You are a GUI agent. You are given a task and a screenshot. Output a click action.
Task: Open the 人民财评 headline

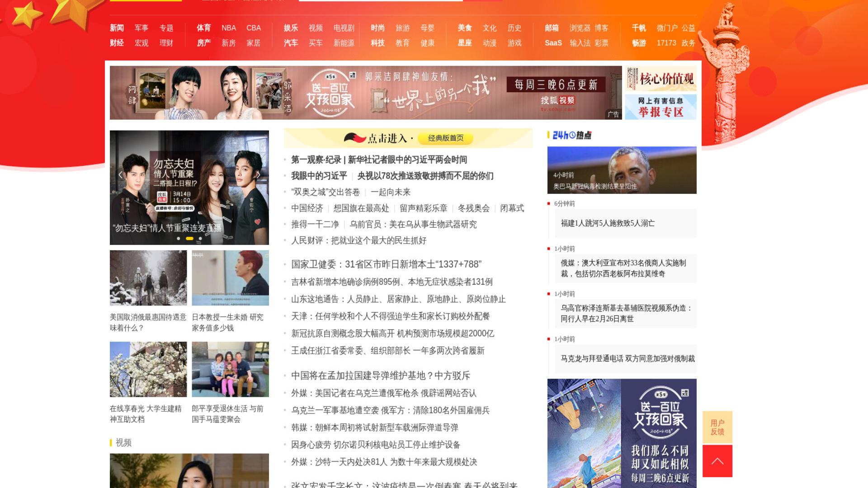pyautogui.click(x=359, y=241)
